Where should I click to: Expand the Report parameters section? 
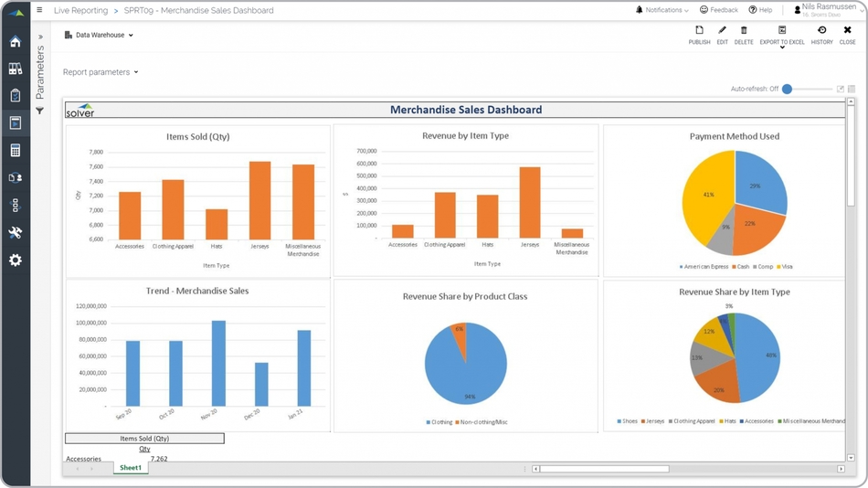[101, 72]
